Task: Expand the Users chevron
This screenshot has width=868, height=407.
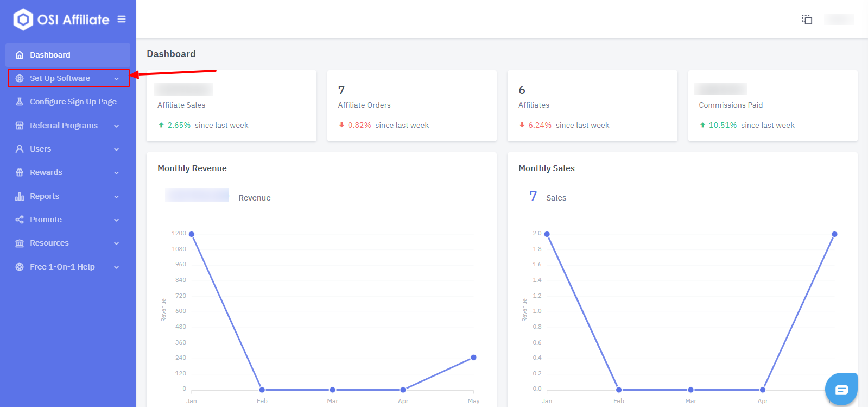Action: [x=116, y=149]
